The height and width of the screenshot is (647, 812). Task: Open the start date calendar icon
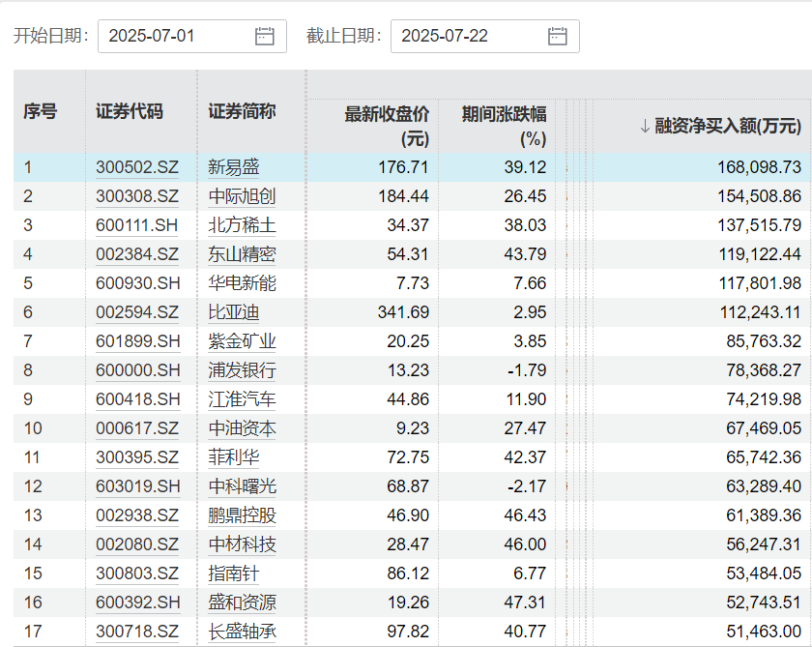pos(265,37)
